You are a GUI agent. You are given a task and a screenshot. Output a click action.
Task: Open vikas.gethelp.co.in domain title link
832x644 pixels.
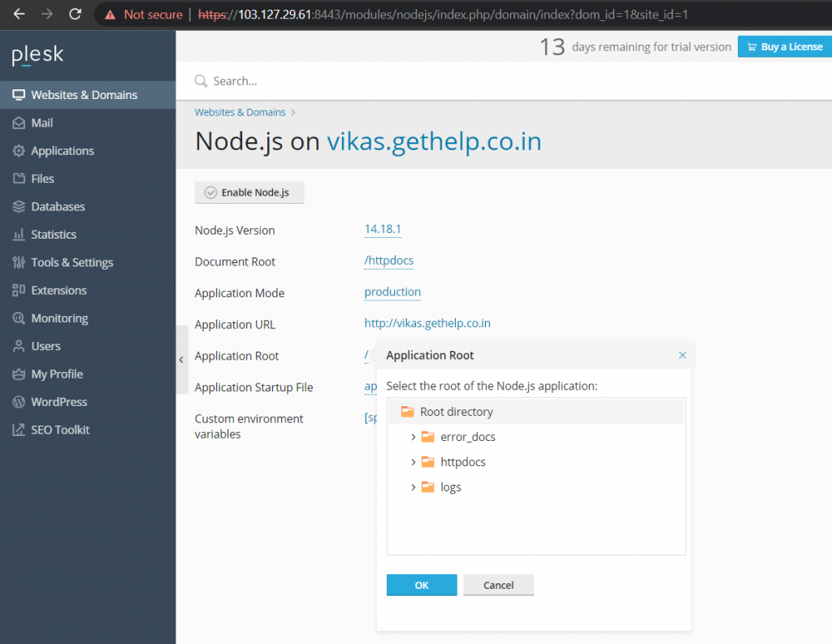pos(434,141)
